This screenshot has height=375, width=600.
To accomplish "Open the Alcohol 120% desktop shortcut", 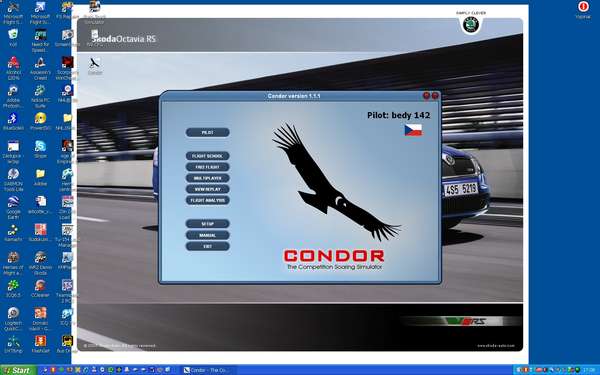I will [x=13, y=68].
